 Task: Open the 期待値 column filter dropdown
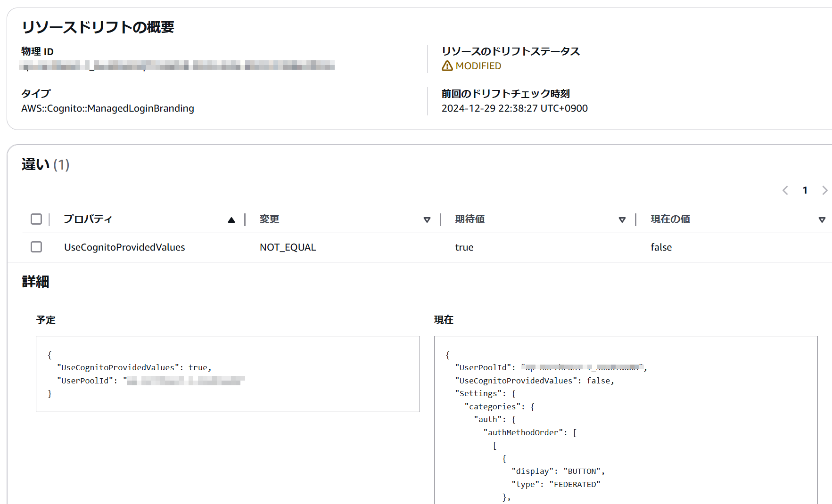[x=622, y=219]
